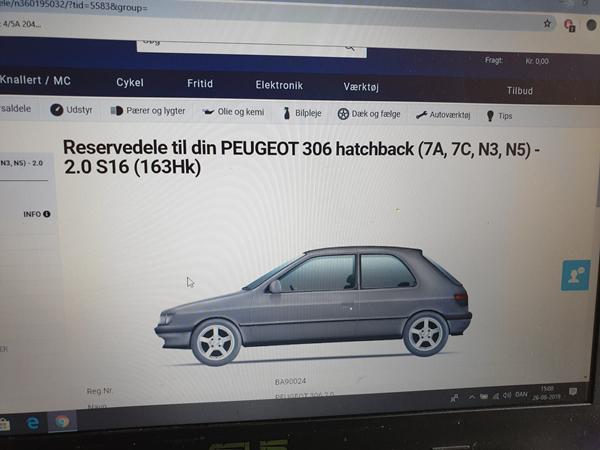This screenshot has width=600, height=450.
Task: Open the Cykel category
Action: pos(130,83)
